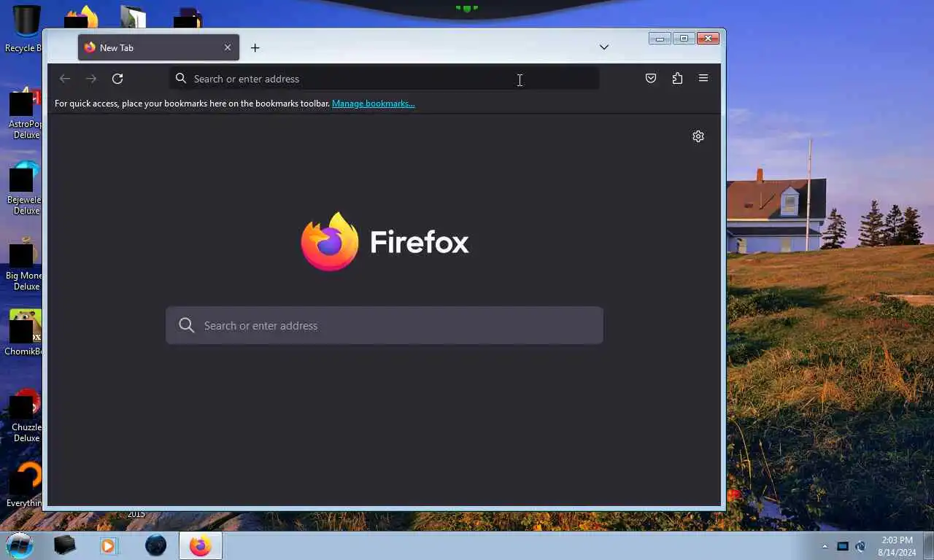
Task: Click the magnifier in the address bar
Action: (181, 78)
